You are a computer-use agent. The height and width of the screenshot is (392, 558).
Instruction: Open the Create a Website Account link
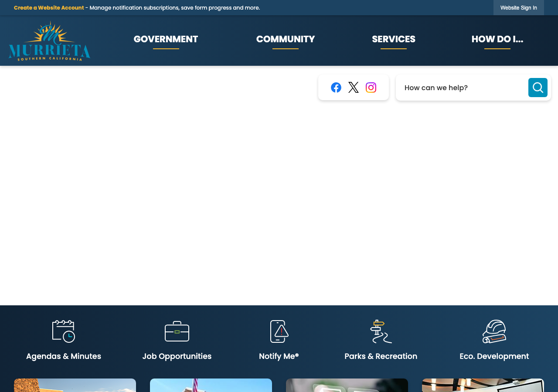pos(49,8)
